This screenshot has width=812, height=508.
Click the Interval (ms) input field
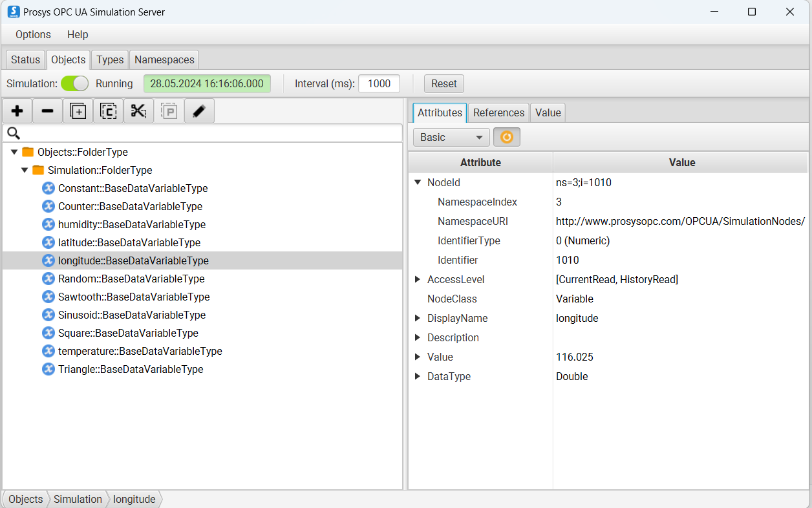pos(379,83)
